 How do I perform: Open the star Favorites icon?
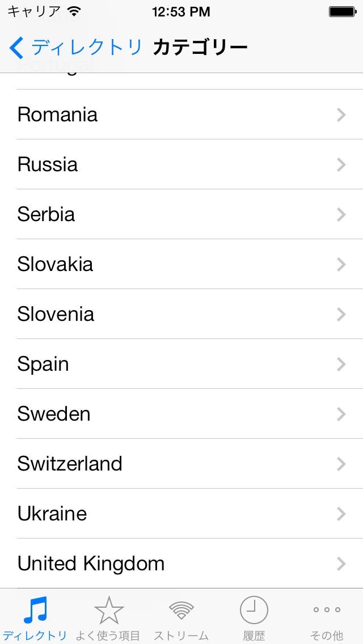tap(108, 611)
